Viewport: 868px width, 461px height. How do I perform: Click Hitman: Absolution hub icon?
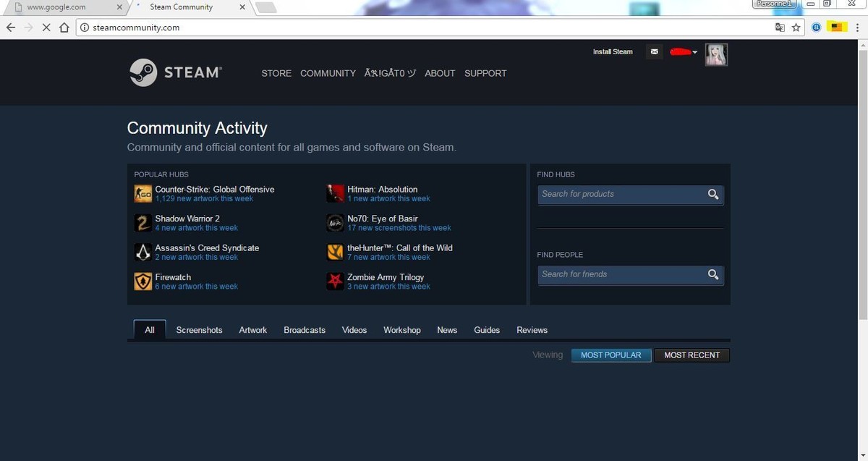pyautogui.click(x=335, y=193)
